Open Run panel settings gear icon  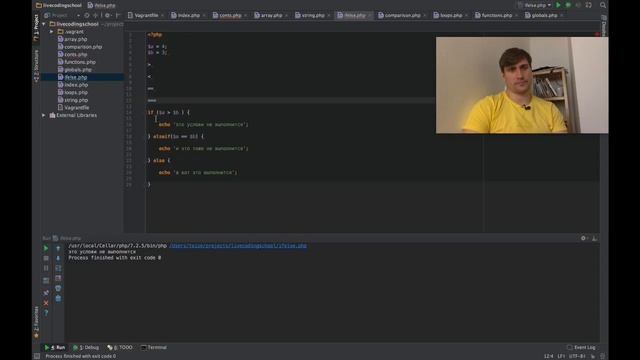click(584, 238)
